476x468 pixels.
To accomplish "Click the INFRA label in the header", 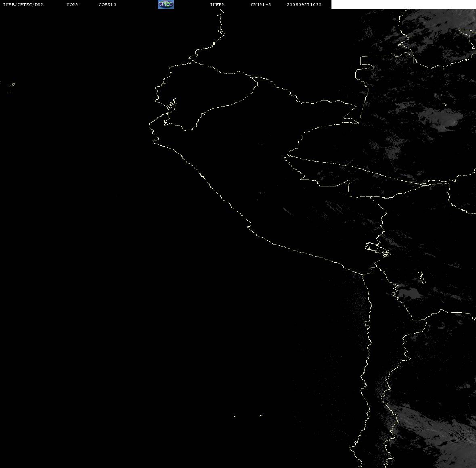I will tap(217, 4).
